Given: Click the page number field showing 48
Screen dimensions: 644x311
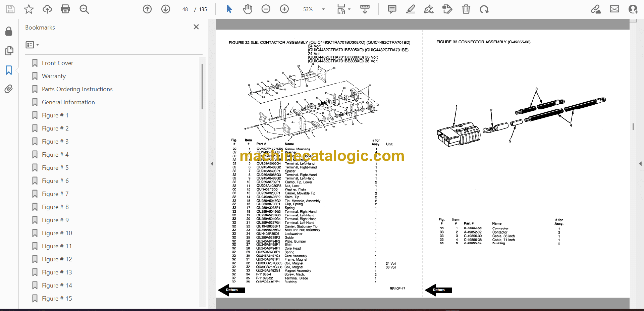Looking at the screenshot, I should (x=185, y=9).
